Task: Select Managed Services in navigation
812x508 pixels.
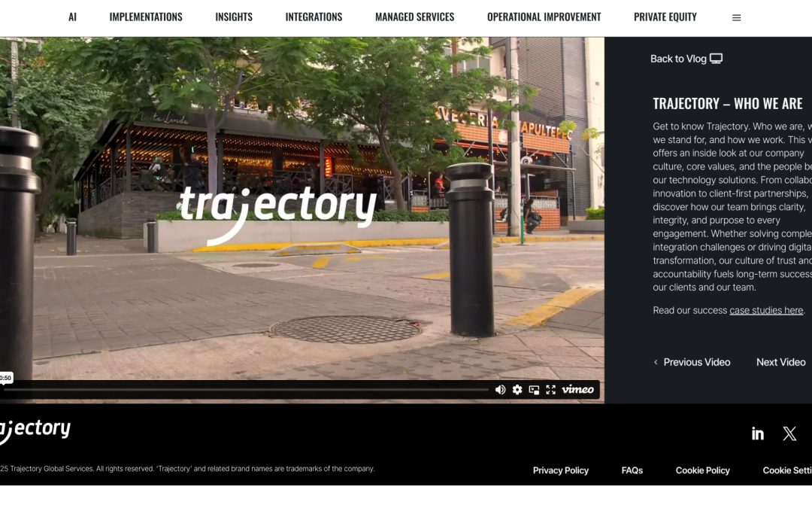Action: click(x=414, y=17)
